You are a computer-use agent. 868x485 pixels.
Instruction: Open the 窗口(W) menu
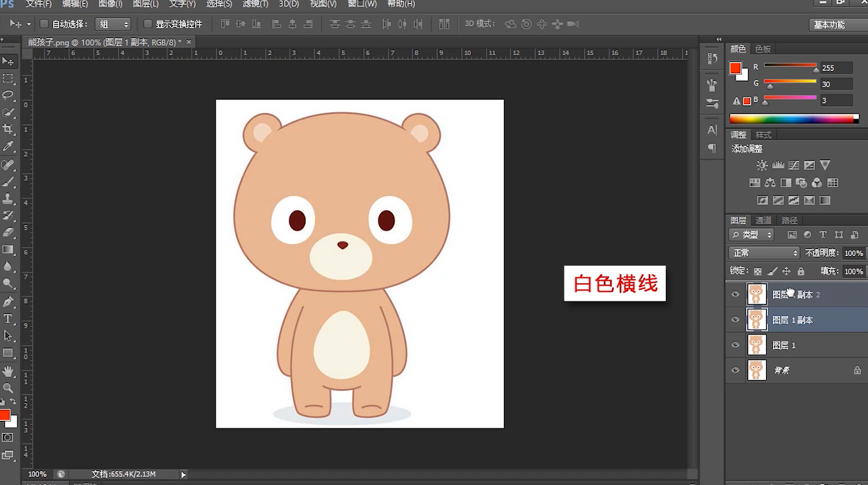click(362, 4)
